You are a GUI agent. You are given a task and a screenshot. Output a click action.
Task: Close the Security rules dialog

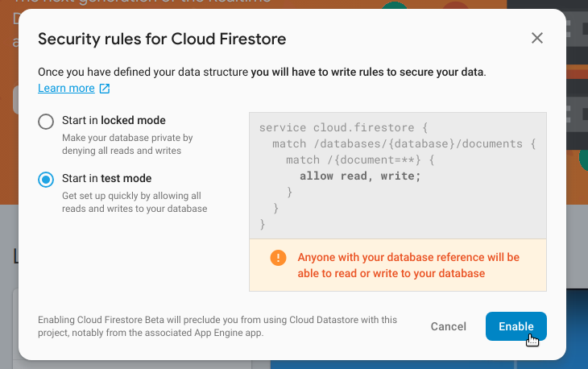pos(537,38)
